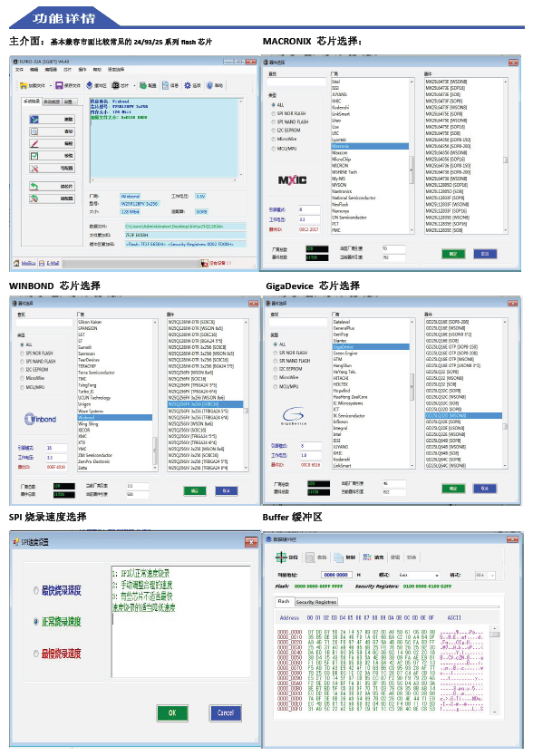Click the load file folder icon in FLPRO toolbar

pyautogui.click(x=24, y=86)
